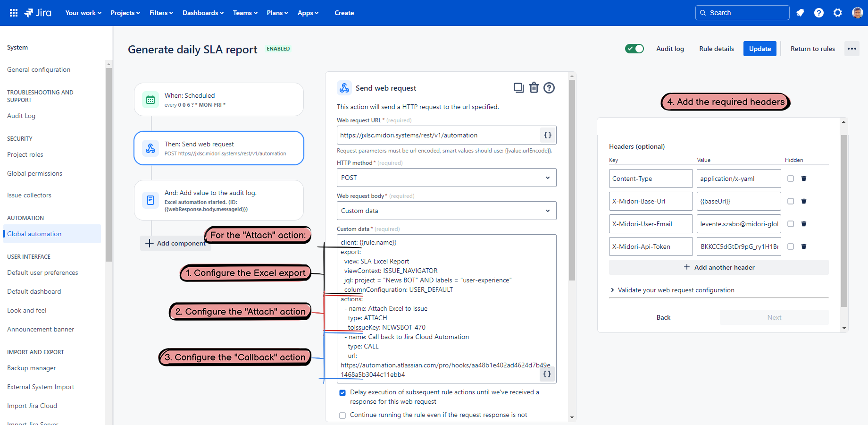Open Backup manager in sidebar

(x=32, y=368)
